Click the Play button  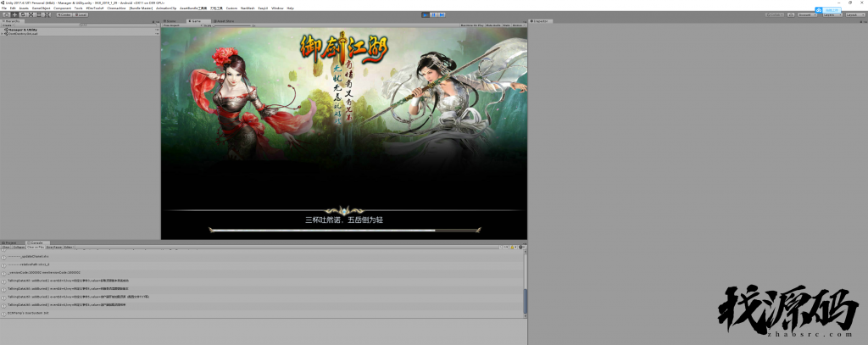point(426,15)
